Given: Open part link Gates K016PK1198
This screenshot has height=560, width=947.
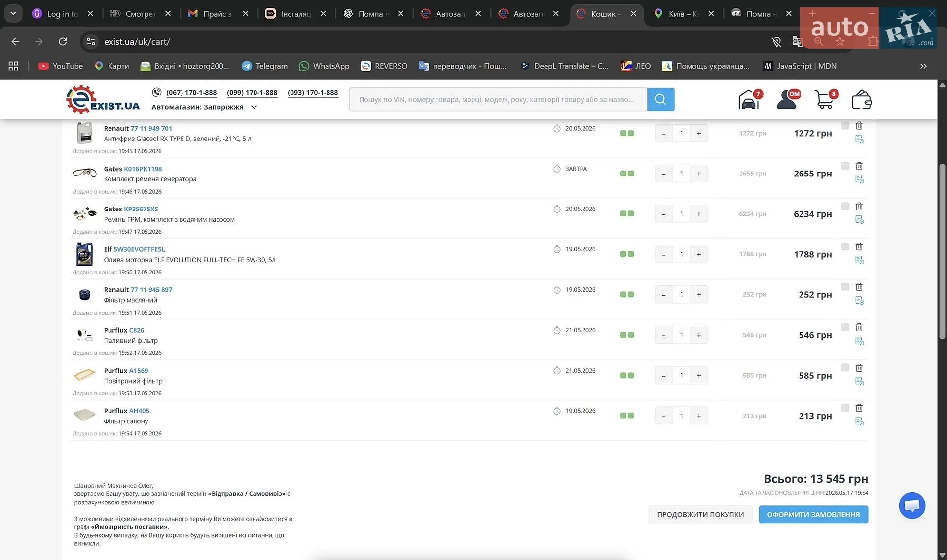Looking at the screenshot, I should 143,169.
